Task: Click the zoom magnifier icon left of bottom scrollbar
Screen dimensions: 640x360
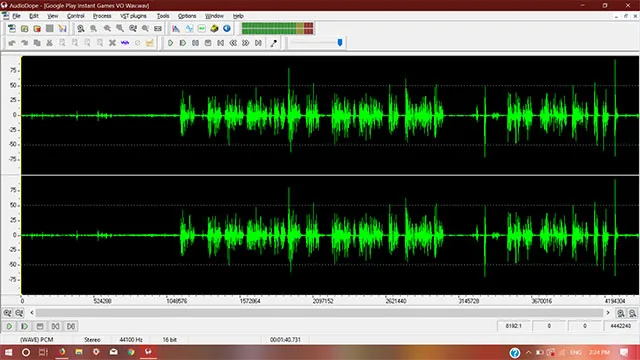Action: [7, 313]
